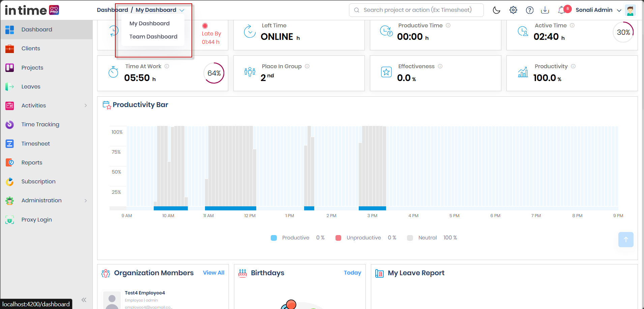
Task: Open notifications bell icon
Action: pyautogui.click(x=562, y=10)
